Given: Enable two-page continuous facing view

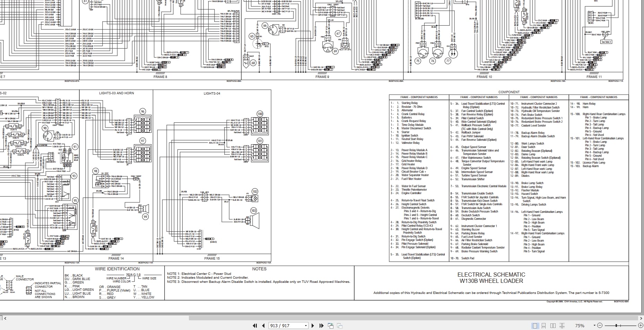Looking at the screenshot, I should 562,325.
